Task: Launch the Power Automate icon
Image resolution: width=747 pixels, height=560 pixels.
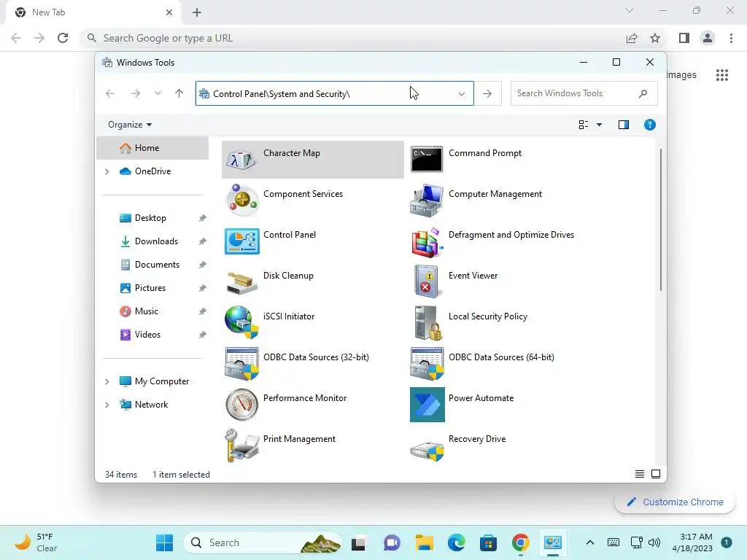Action: click(x=427, y=405)
